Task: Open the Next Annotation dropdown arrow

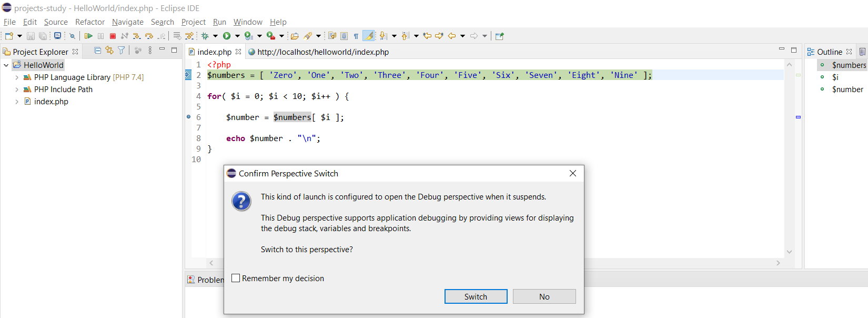Action: coord(394,36)
